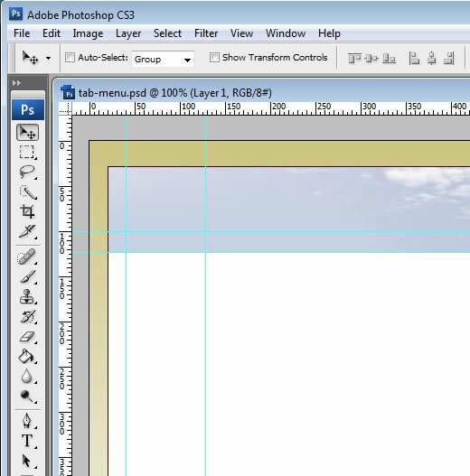Click the document file icon beside tab-menu.psd
470x476 pixels.
pyautogui.click(x=68, y=92)
